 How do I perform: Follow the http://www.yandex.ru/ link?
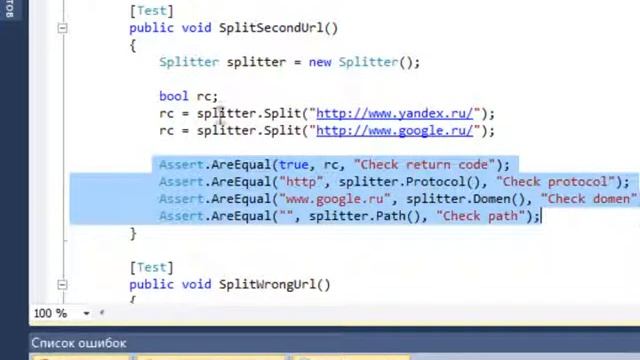(395, 113)
